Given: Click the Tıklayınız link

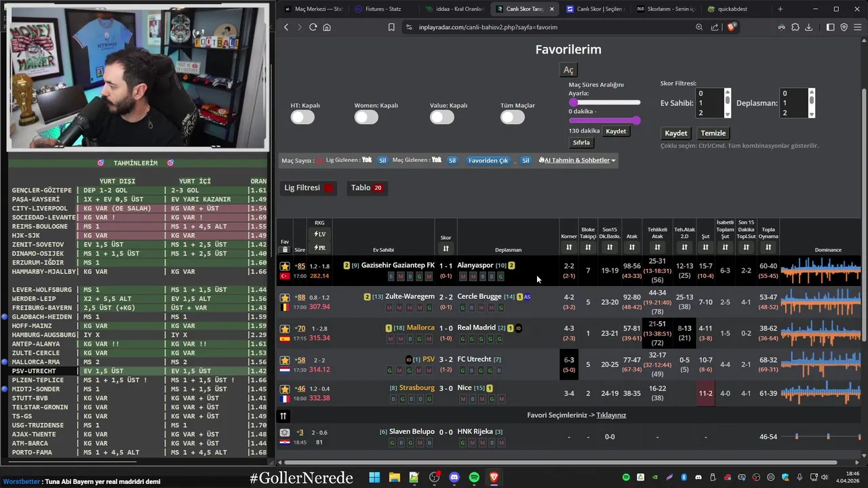Looking at the screenshot, I should 611,415.
